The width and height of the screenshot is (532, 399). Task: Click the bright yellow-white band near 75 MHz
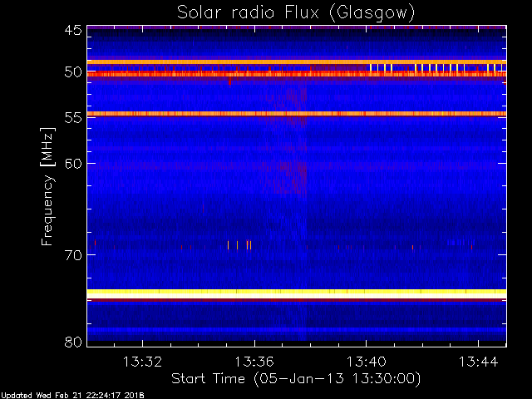(x=297, y=293)
